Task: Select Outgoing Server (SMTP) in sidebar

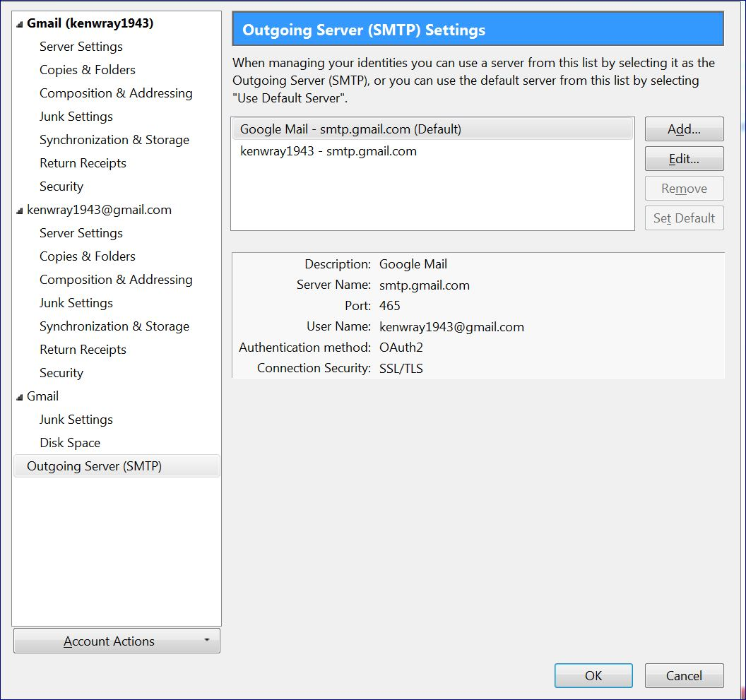Action: [95, 466]
